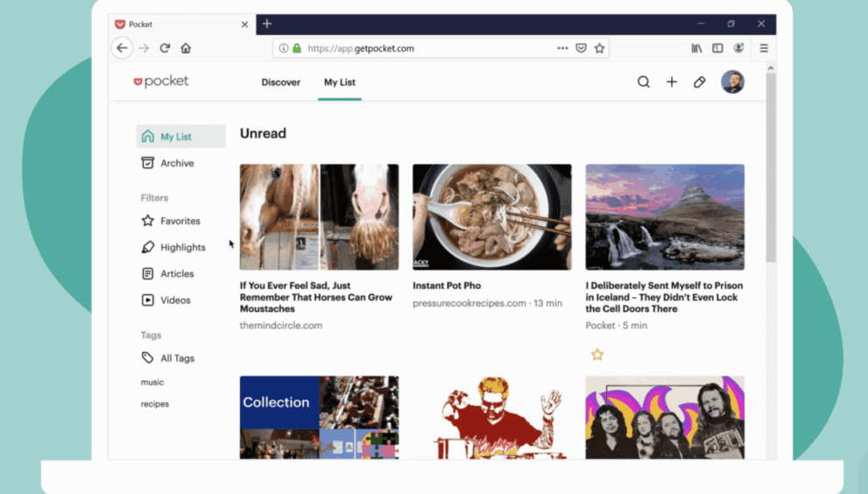Viewport: 868px width, 494px height.
Task: Select the recipes tag
Action: click(x=155, y=404)
